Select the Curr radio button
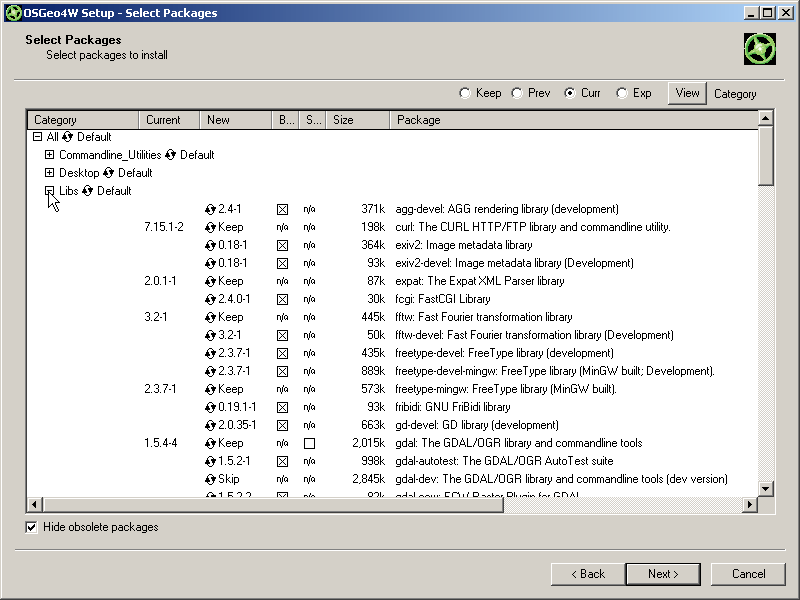The width and height of the screenshot is (800, 600). [569, 93]
